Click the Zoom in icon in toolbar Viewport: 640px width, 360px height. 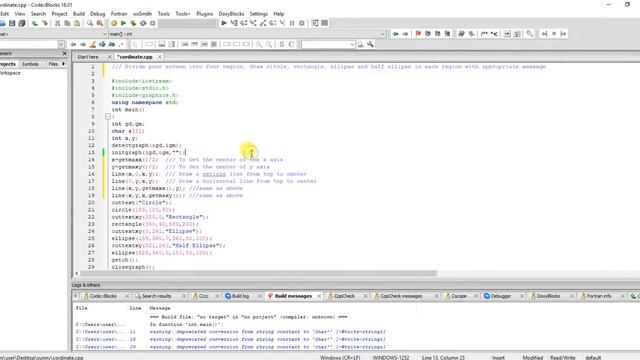pyautogui.click(x=259, y=44)
